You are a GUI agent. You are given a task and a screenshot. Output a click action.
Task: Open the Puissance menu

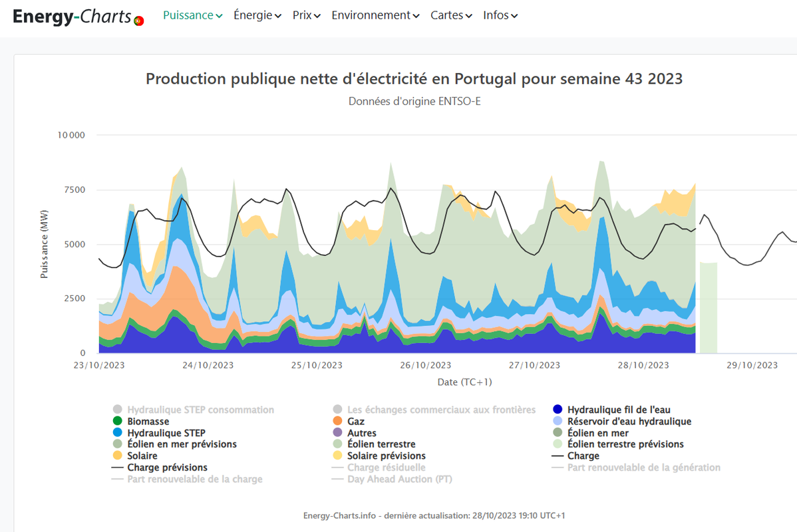[x=193, y=15]
